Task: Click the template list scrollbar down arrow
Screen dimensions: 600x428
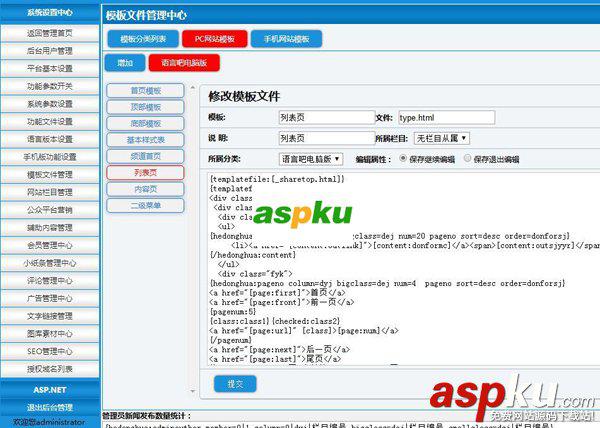Action: tap(192, 391)
